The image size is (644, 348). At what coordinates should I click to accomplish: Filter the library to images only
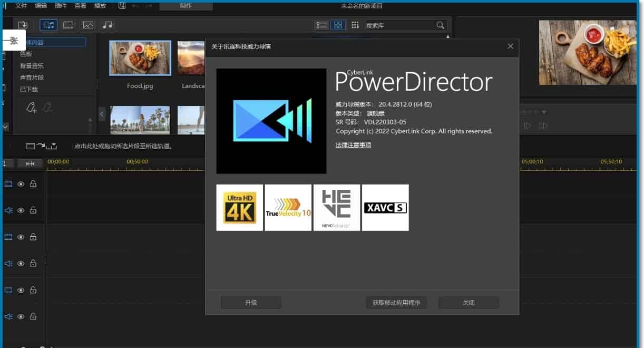88,25
